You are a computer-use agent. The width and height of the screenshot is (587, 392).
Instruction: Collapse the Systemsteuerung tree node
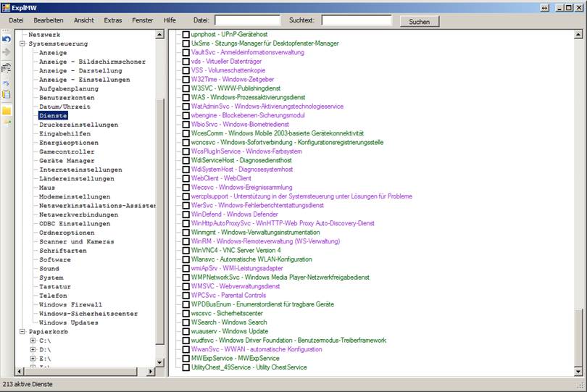[22, 43]
